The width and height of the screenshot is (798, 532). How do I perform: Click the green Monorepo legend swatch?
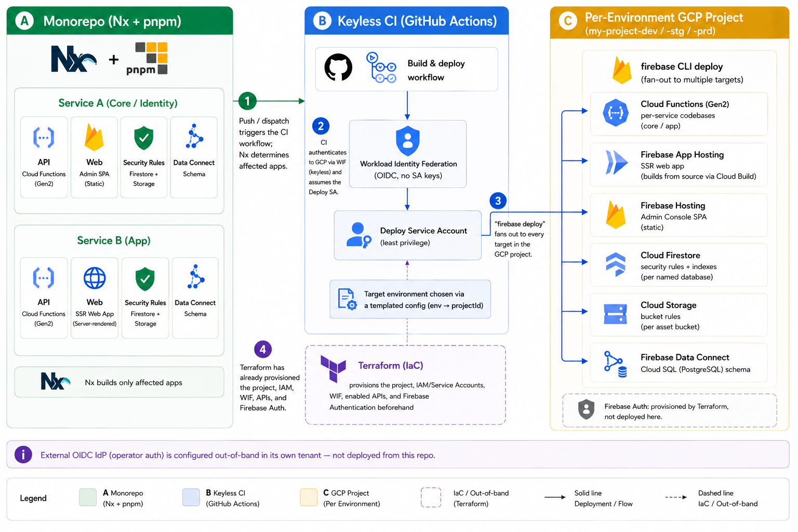coord(88,497)
